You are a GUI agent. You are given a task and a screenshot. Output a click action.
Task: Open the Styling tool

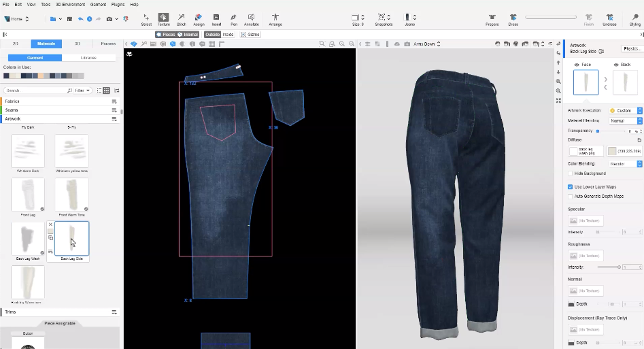point(634,19)
